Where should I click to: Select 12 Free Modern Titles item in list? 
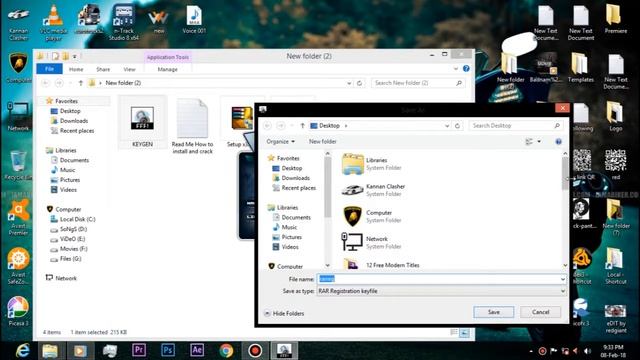[x=381, y=265]
